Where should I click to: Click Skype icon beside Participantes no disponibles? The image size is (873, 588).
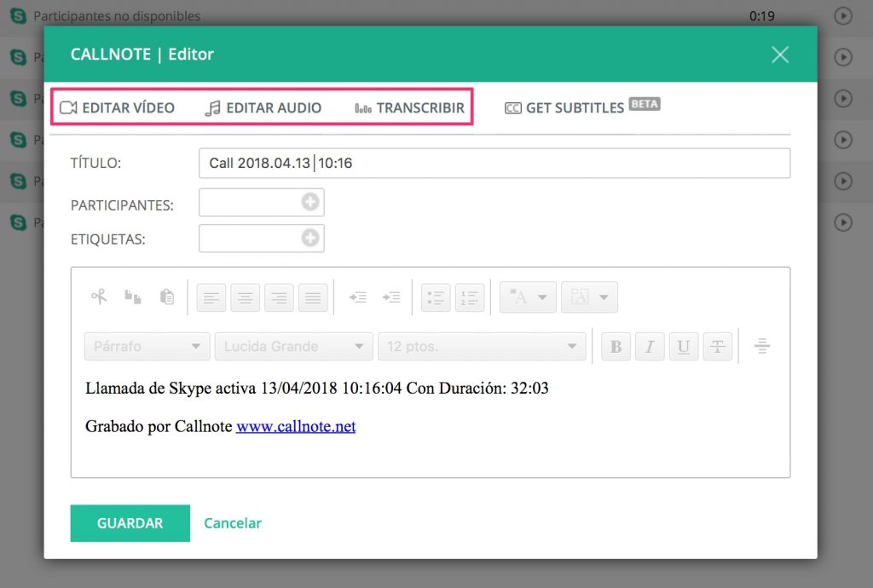tap(19, 15)
